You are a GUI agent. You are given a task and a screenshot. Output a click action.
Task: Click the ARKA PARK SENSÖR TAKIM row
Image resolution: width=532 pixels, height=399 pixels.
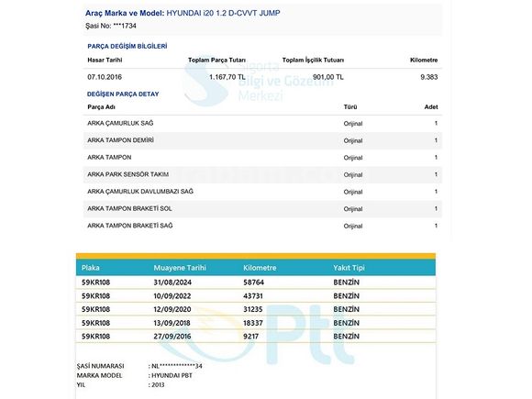(x=262, y=174)
